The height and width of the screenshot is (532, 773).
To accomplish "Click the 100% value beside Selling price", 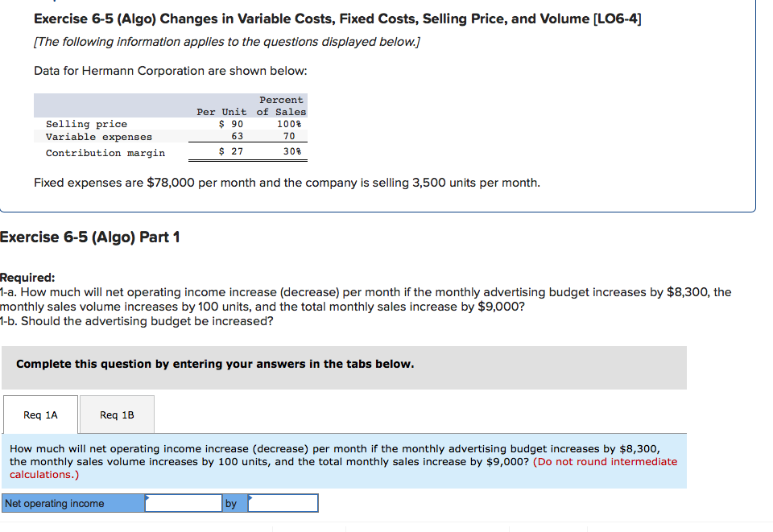I will tap(289, 124).
